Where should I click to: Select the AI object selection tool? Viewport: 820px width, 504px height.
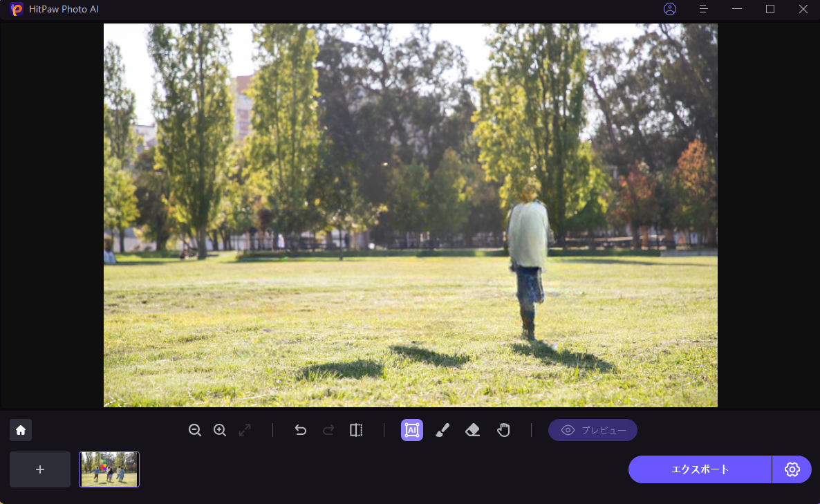412,430
